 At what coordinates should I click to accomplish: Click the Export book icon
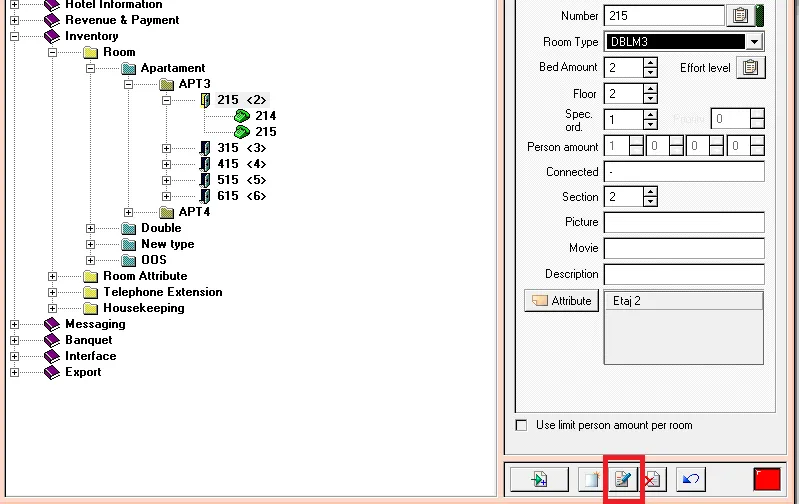pos(52,372)
